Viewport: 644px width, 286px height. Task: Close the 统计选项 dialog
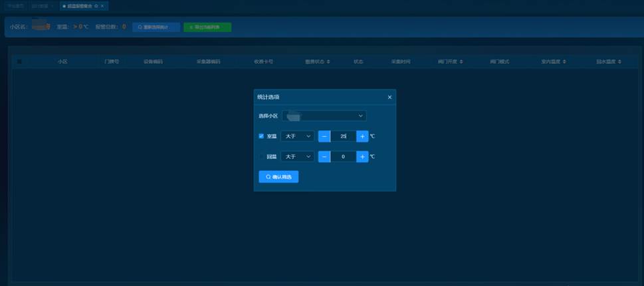click(389, 97)
